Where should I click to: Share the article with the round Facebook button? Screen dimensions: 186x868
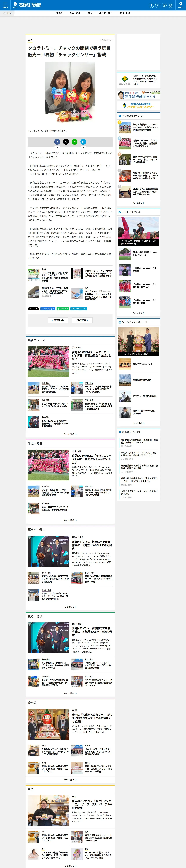[x=57, y=142]
